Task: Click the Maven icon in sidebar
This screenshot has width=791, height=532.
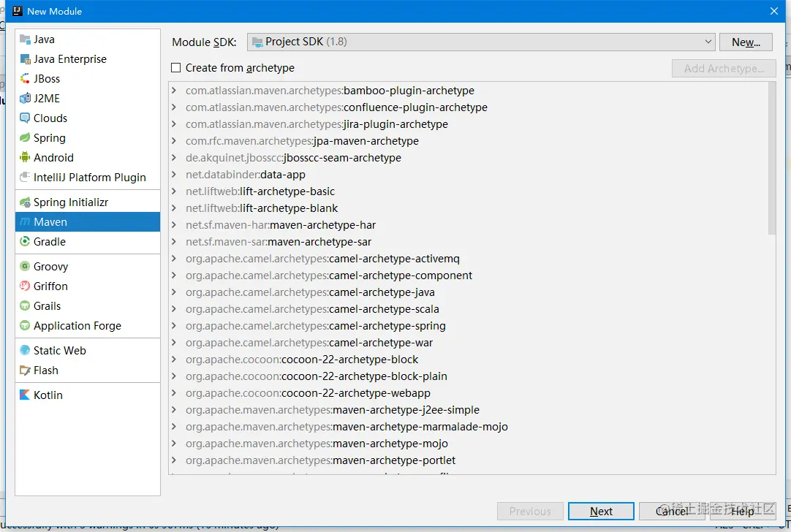Action: (25, 222)
